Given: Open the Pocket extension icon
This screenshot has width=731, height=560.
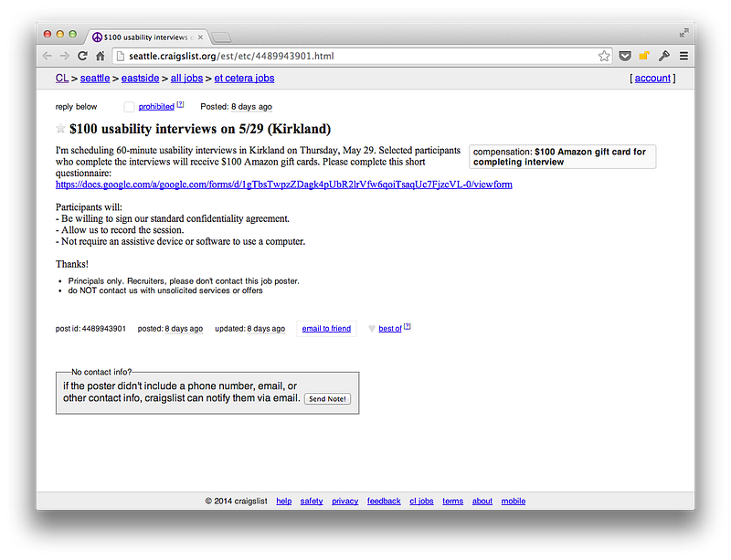Looking at the screenshot, I should (625, 56).
